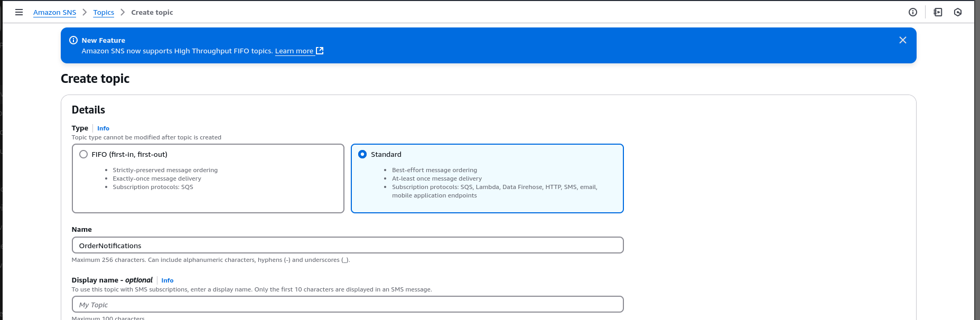Open the notebook tutorials icon in top bar
The height and width of the screenshot is (320, 980).
pyautogui.click(x=938, y=12)
